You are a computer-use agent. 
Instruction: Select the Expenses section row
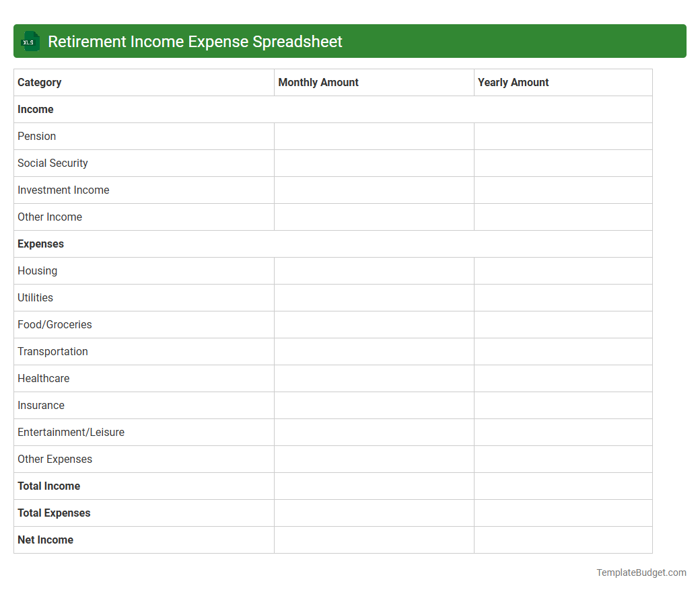(x=40, y=244)
